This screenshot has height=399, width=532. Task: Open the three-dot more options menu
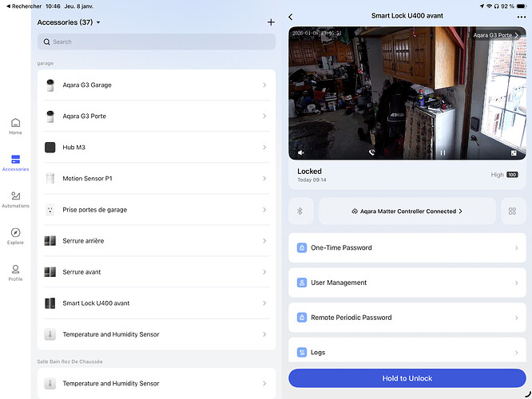(x=521, y=16)
